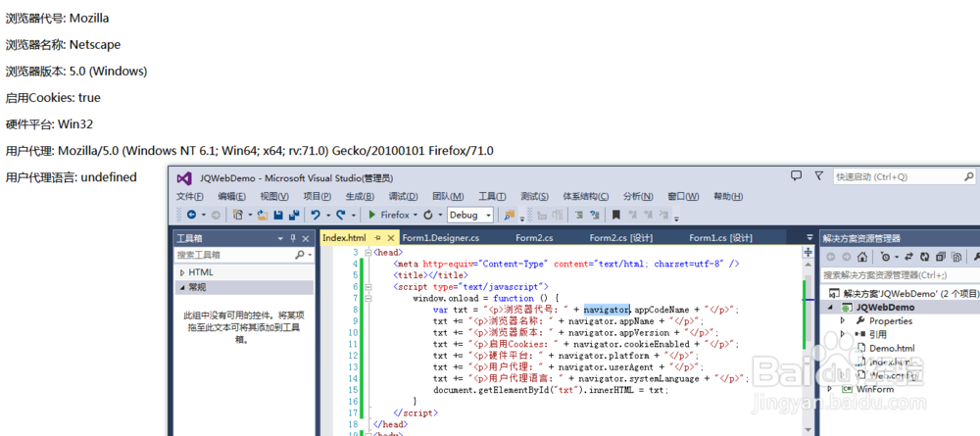Click the New Project toolbar icon

coord(238,215)
